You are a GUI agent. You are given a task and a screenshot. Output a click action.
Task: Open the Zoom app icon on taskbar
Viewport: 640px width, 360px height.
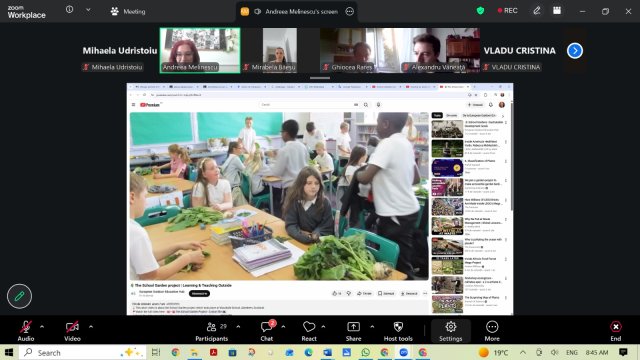[x=404, y=352]
